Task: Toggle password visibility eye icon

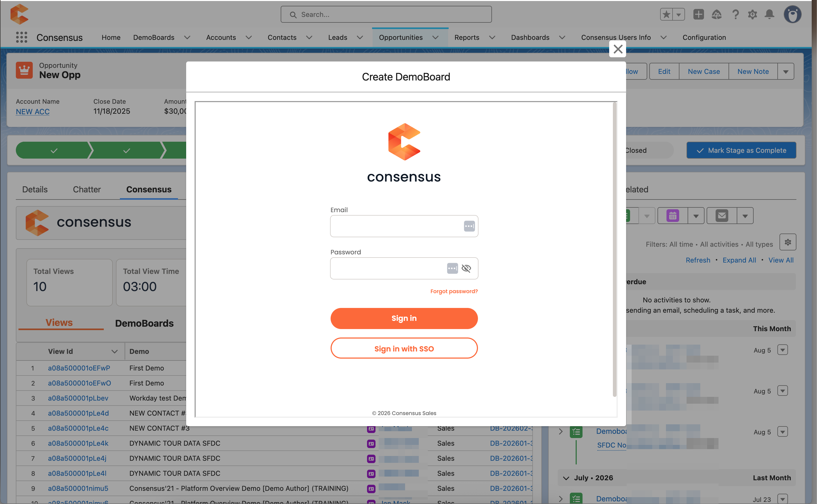Action: tap(466, 268)
